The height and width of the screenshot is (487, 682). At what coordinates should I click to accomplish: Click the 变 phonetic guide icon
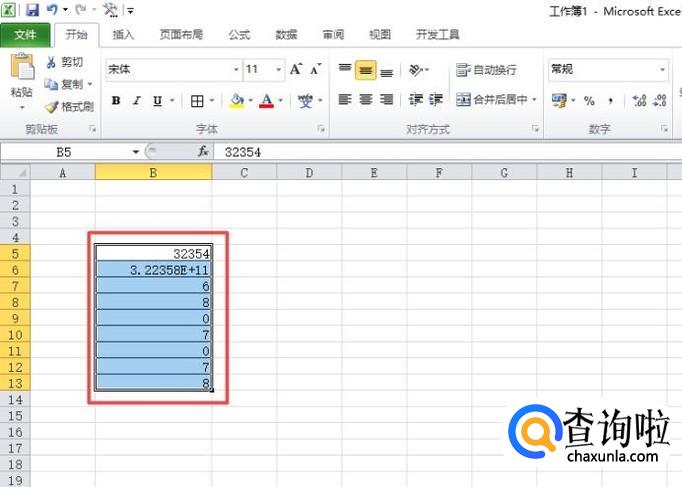pos(305,101)
